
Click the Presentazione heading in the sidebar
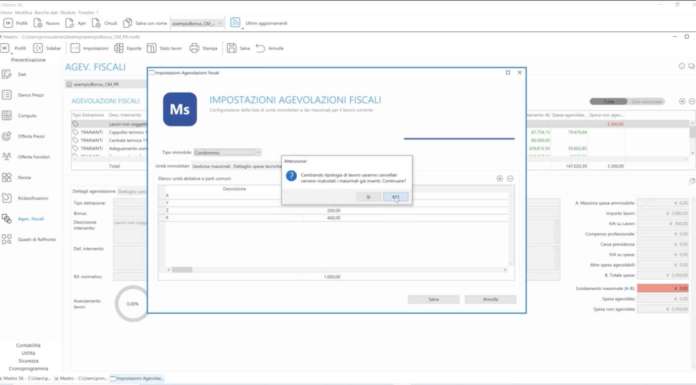(28, 60)
